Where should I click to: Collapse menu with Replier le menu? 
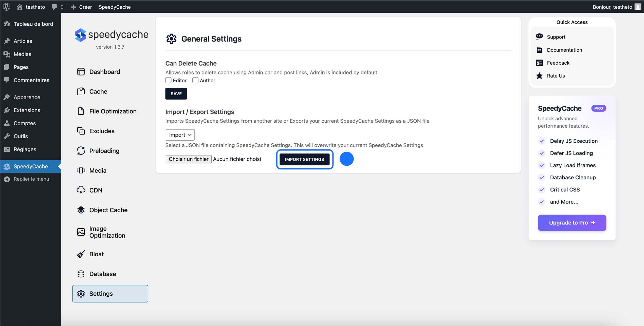(x=31, y=179)
